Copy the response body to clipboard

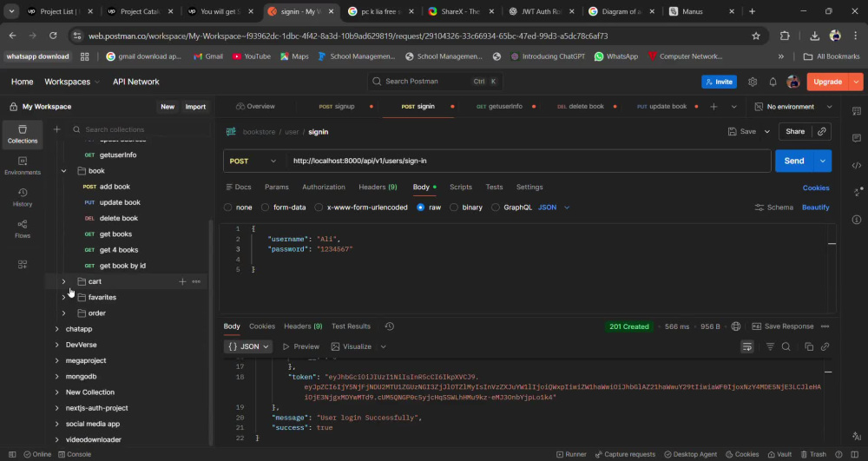[809, 346]
